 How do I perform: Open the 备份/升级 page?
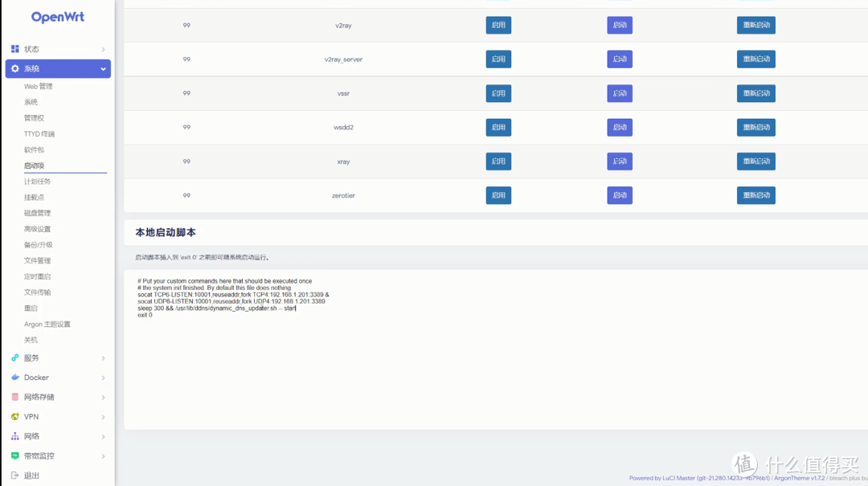tap(39, 245)
